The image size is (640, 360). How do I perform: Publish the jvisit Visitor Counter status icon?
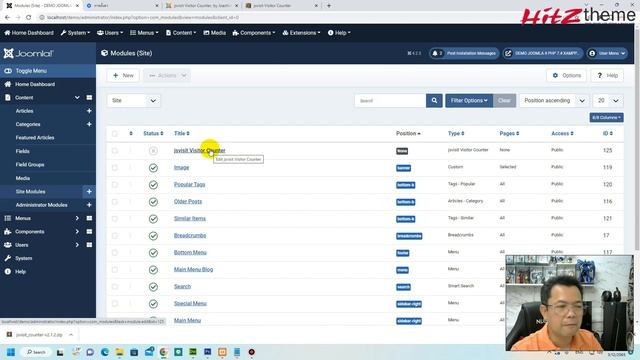tap(153, 151)
